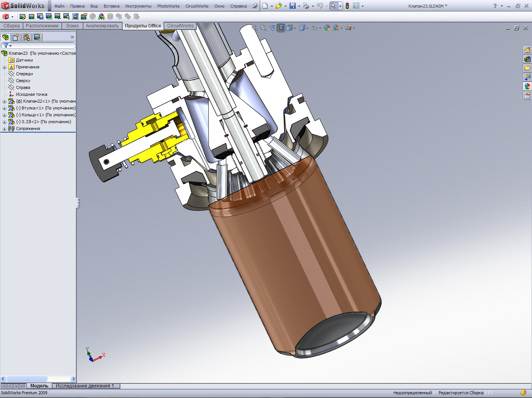
Task: Click the View Settings monitor icon
Action: 348,28
